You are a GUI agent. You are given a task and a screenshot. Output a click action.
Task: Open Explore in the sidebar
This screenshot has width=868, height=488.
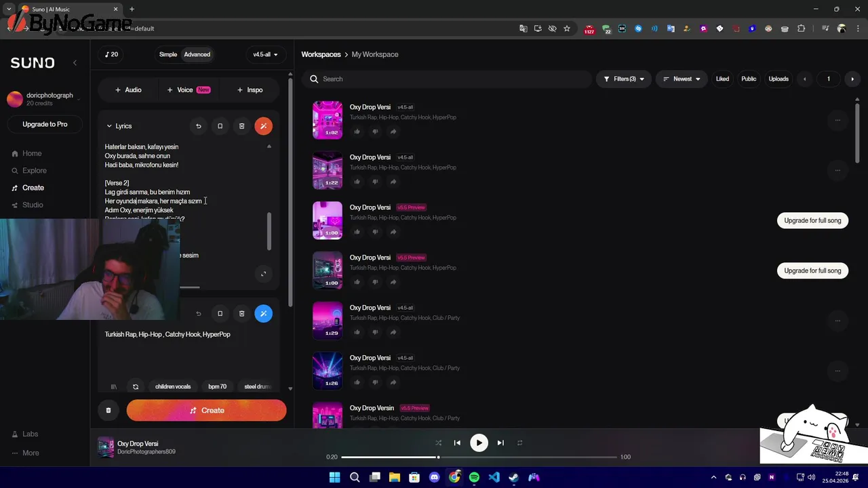coord(29,171)
